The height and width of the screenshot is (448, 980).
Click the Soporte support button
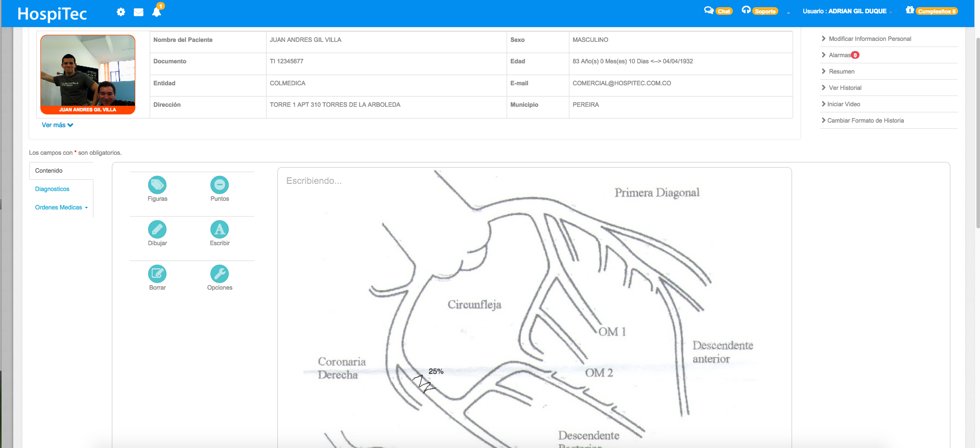[760, 11]
